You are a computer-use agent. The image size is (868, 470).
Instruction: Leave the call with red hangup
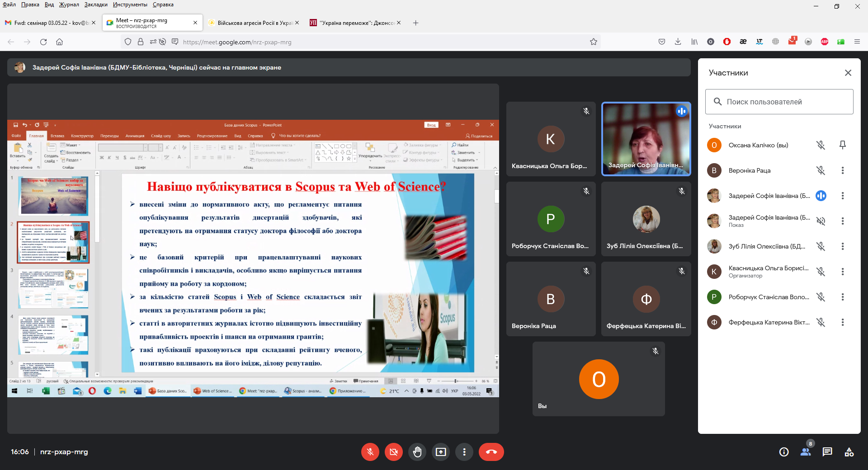click(491, 452)
